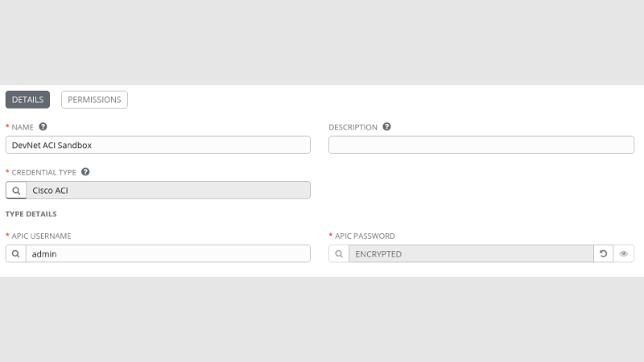Open the Credential Type help tooltip
The image size is (644, 362).
point(85,172)
